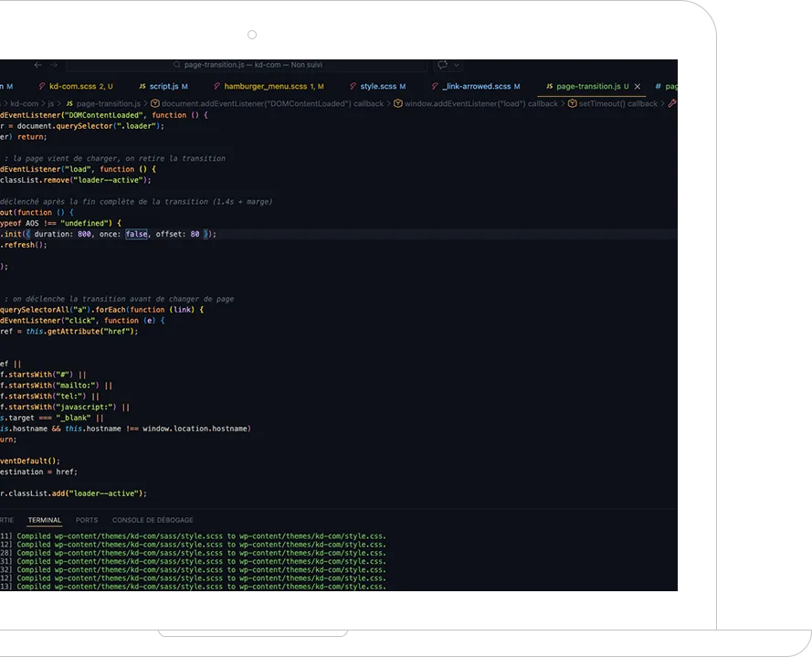This screenshot has width=812, height=657.
Task: Open the kd-com folder breadcrumb
Action: (x=24, y=104)
